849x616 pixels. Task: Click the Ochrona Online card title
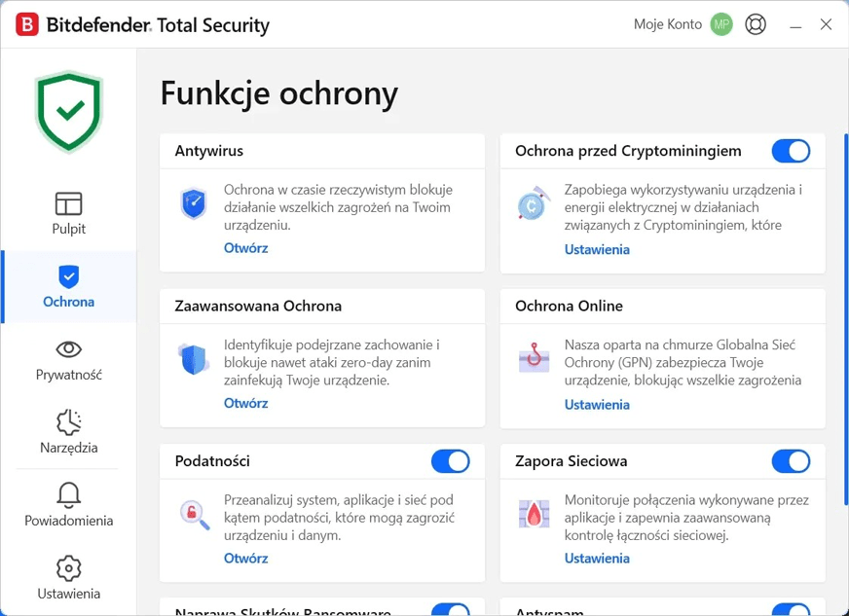[569, 307]
